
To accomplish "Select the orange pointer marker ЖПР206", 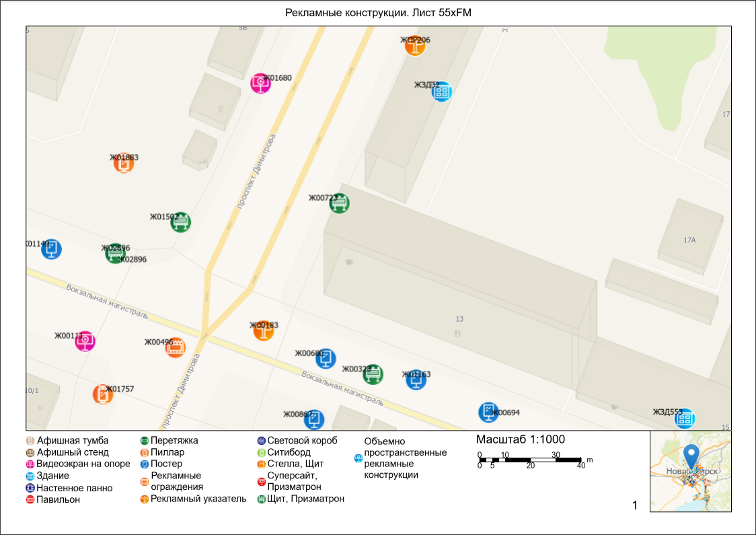I will pos(415,45).
